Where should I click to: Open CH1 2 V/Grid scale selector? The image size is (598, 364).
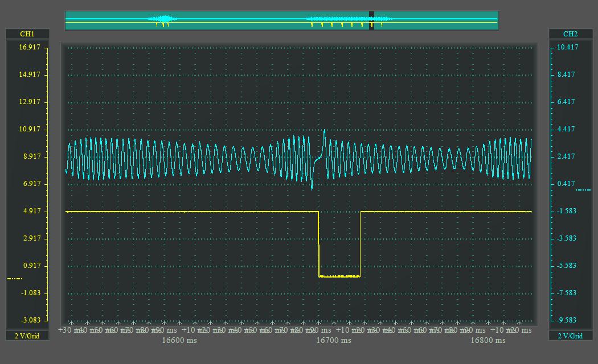click(x=27, y=336)
